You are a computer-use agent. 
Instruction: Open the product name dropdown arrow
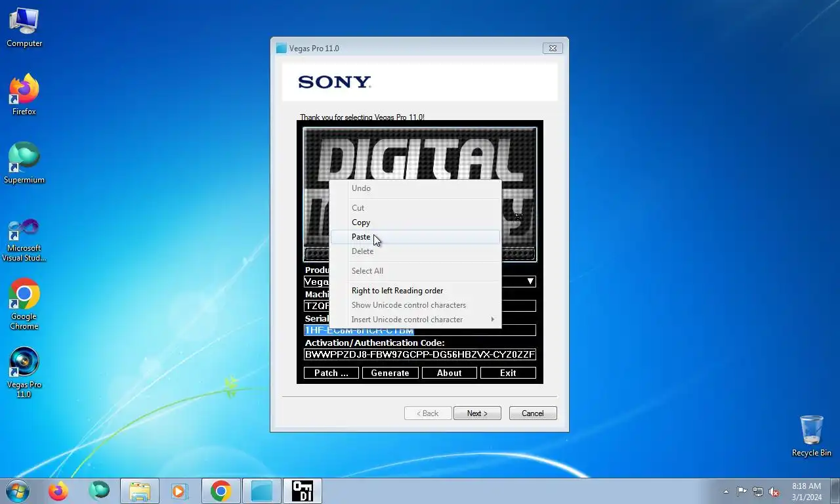coord(530,282)
